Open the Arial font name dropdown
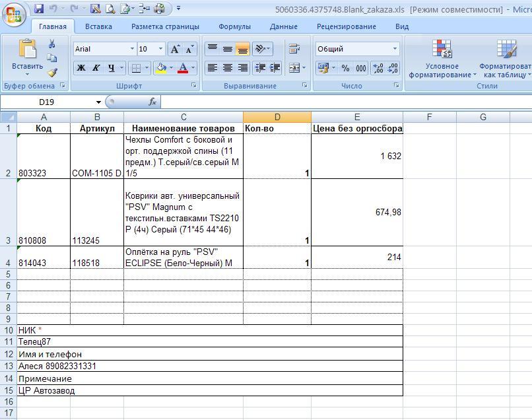Screen dimensions: 532x420 (131, 50)
